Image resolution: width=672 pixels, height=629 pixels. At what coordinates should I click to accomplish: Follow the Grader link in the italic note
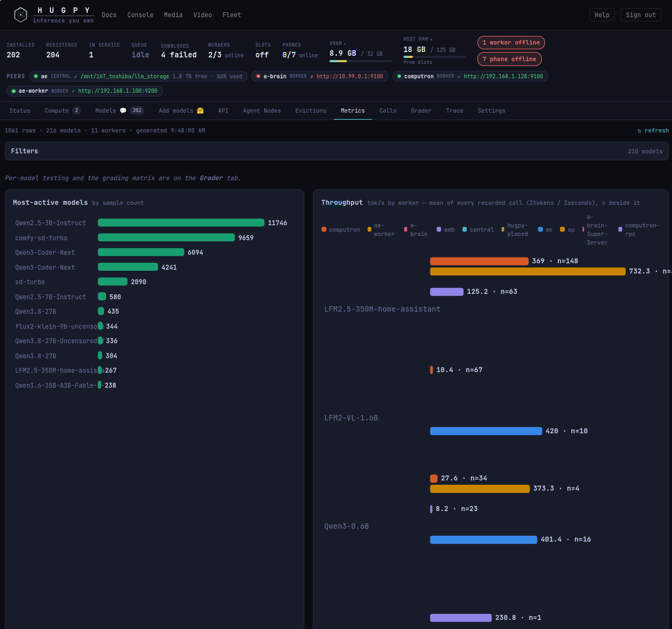(x=211, y=178)
